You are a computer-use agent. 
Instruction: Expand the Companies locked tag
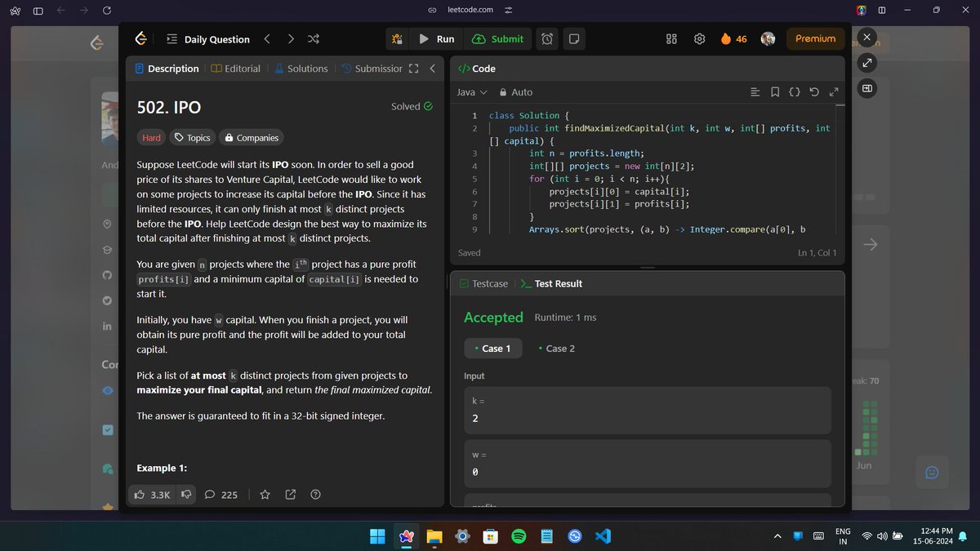pos(252,138)
